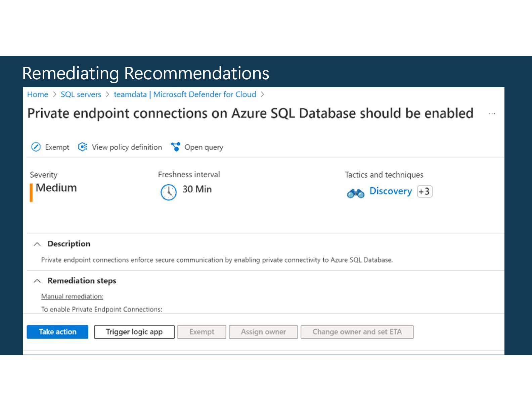Click the Description section heading
The image size is (532, 411).
(x=69, y=244)
